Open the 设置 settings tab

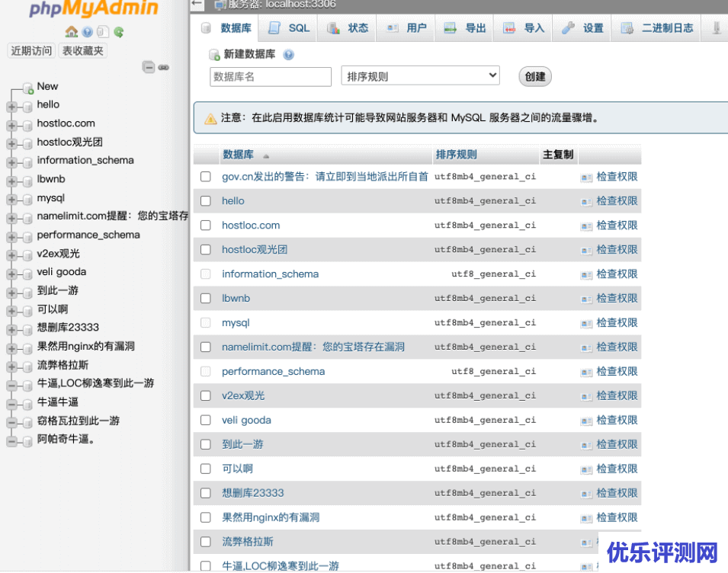coord(582,28)
